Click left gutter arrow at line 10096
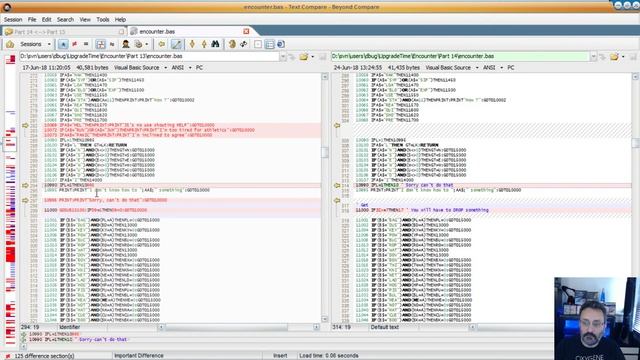Viewport: 640px width, 360px height. (x=25, y=200)
